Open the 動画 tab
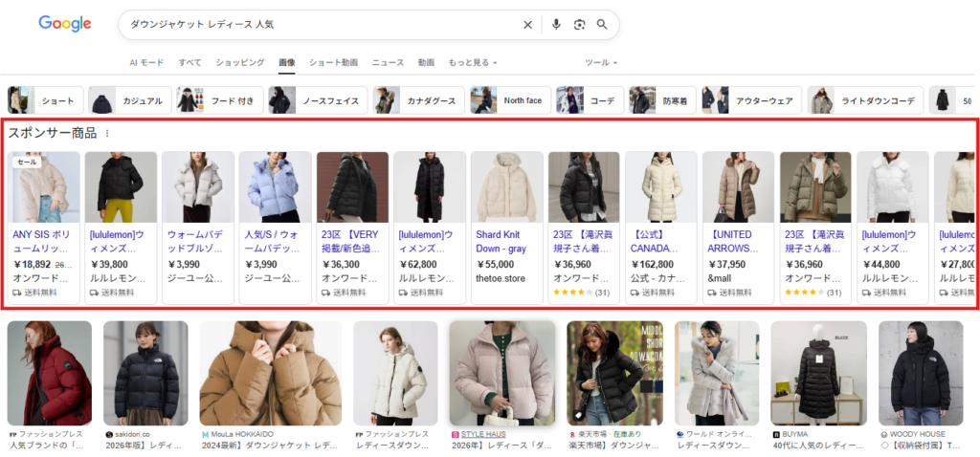Image resolution: width=980 pixels, height=457 pixels. (426, 62)
